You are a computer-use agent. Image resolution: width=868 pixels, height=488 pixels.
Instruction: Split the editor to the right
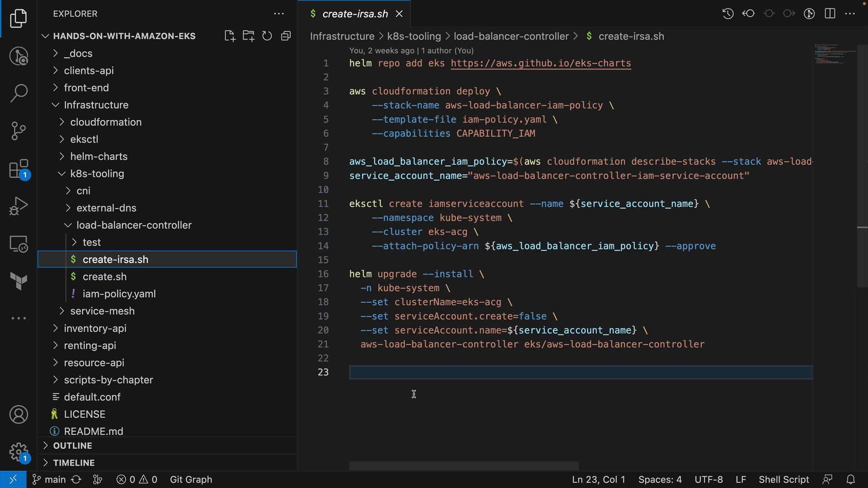coord(830,14)
